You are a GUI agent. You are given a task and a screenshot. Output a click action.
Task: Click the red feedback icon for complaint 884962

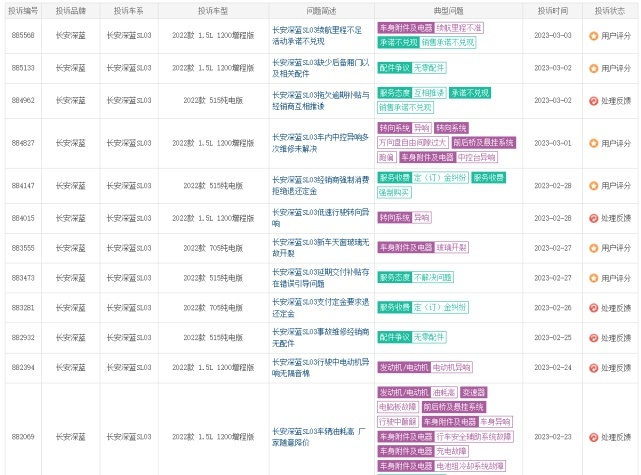tap(593, 101)
